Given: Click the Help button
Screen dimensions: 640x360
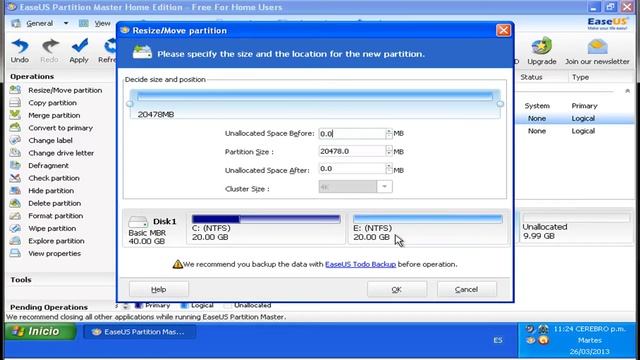Looking at the screenshot, I should tap(159, 289).
